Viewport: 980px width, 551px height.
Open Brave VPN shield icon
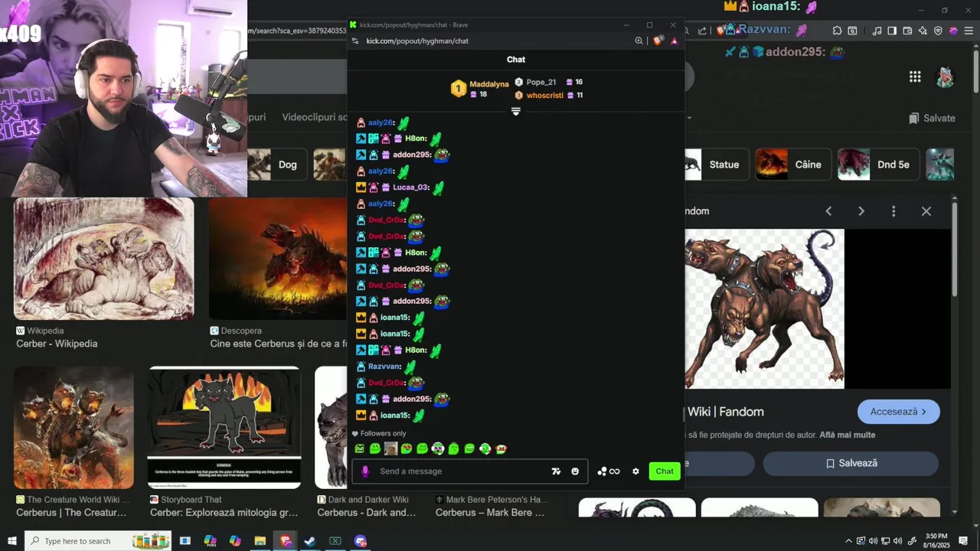coord(938,31)
